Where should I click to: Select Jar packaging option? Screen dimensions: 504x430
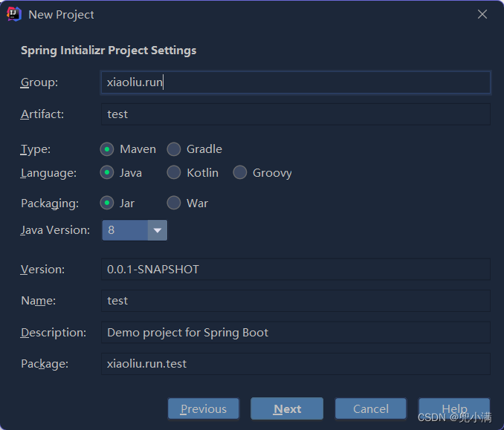pos(107,203)
